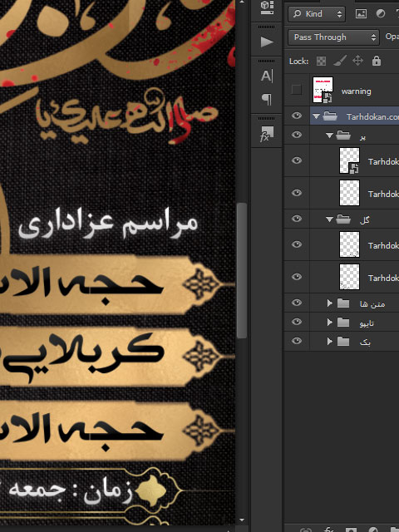Collapse the پر group

[x=329, y=135]
